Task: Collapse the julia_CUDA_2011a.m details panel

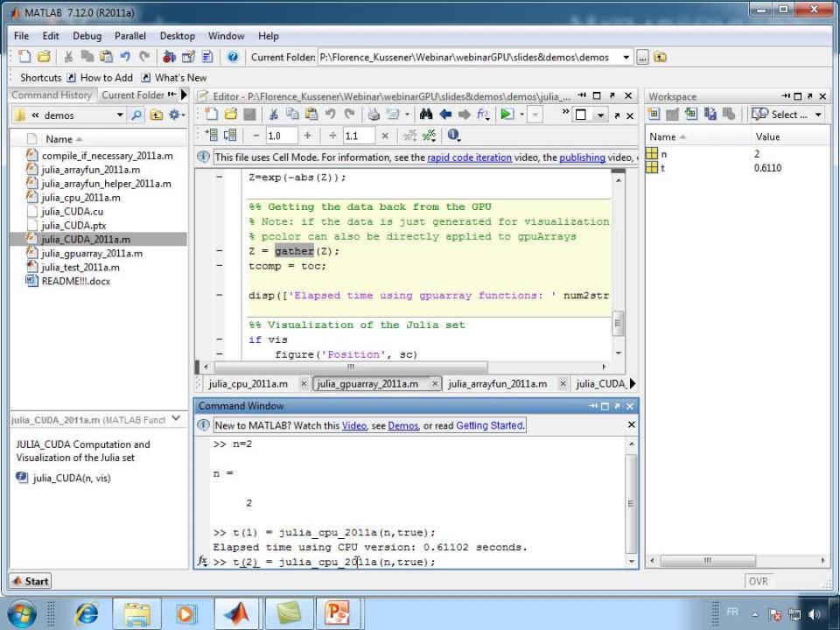Action: point(176,419)
